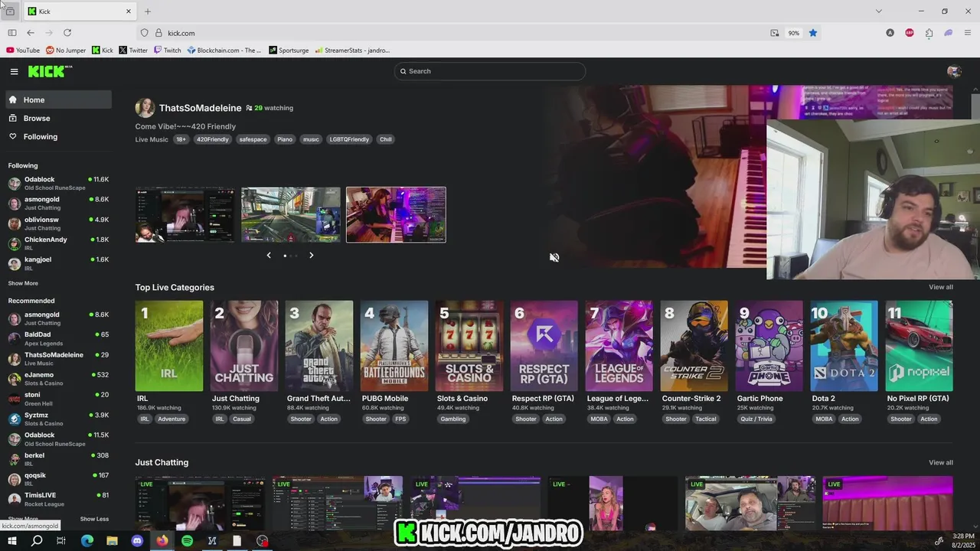
Task: Unmute the featured stream audio
Action: [554, 257]
